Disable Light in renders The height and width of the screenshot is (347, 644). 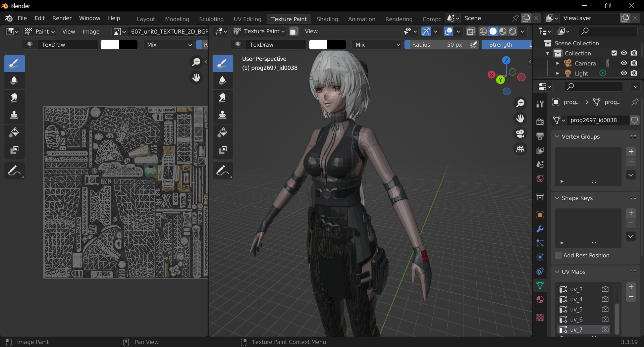click(x=634, y=73)
